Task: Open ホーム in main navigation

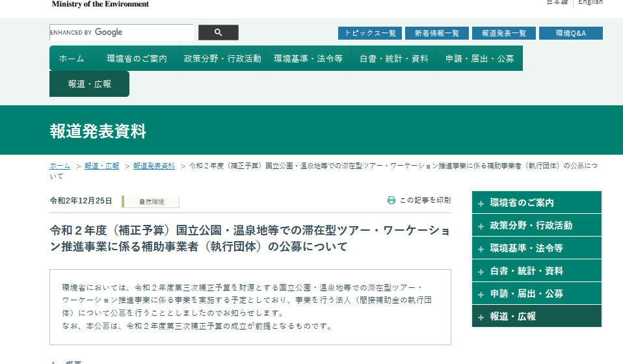Action: (72, 58)
